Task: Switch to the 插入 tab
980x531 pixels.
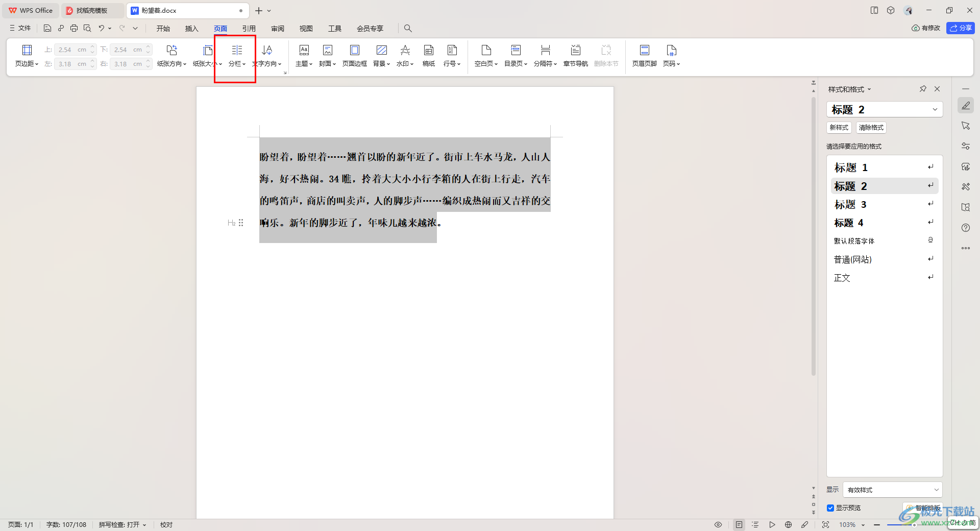Action: tap(192, 29)
